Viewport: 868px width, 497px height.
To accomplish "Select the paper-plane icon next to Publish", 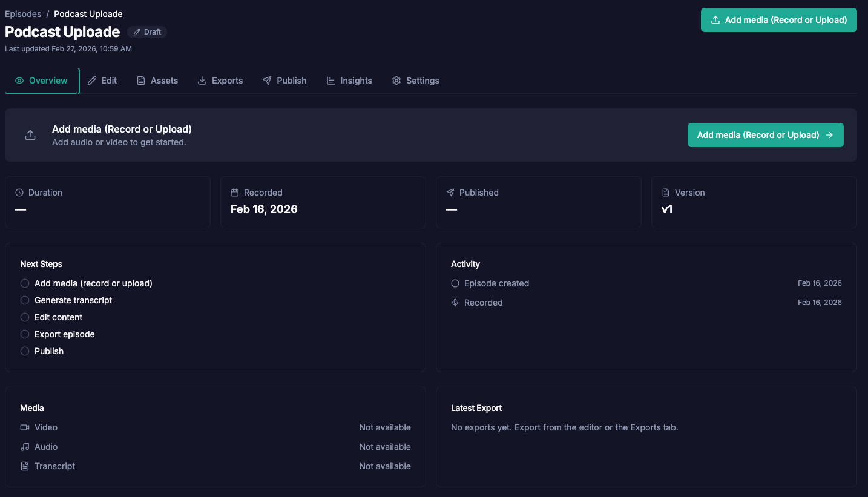I will (266, 80).
